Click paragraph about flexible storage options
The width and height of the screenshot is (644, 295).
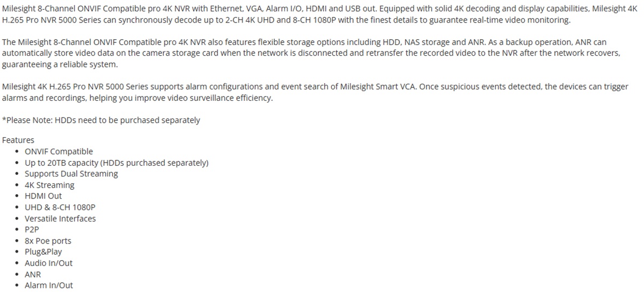tap(312, 53)
